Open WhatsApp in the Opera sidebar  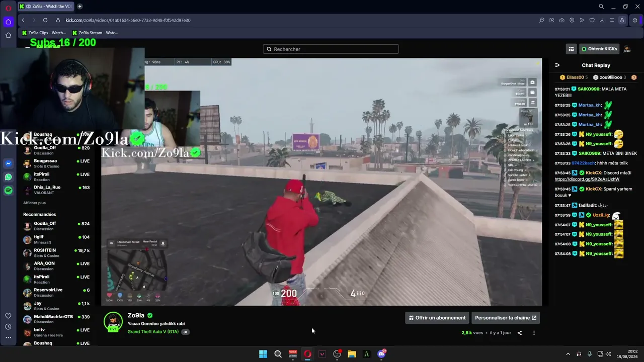point(8,177)
